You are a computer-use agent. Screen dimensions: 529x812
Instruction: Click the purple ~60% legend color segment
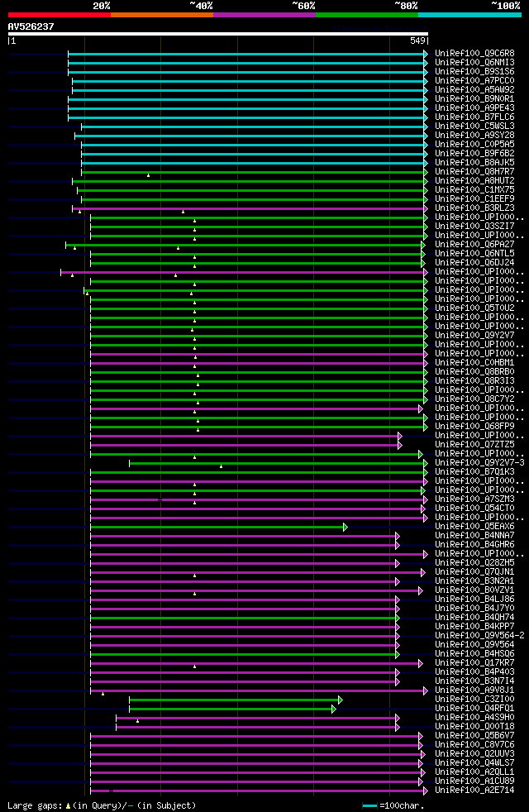tap(264, 15)
